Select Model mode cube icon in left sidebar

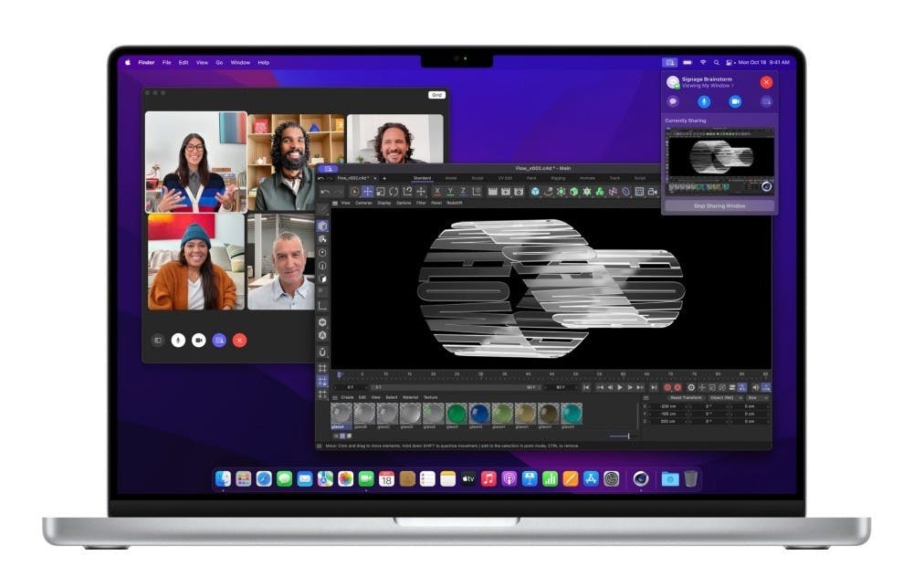322,226
